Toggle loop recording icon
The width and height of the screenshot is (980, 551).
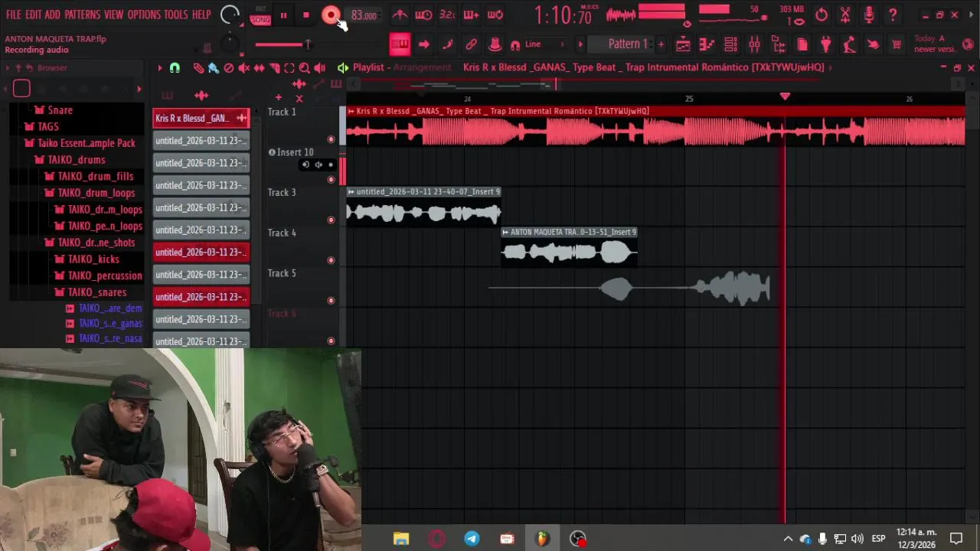495,15
